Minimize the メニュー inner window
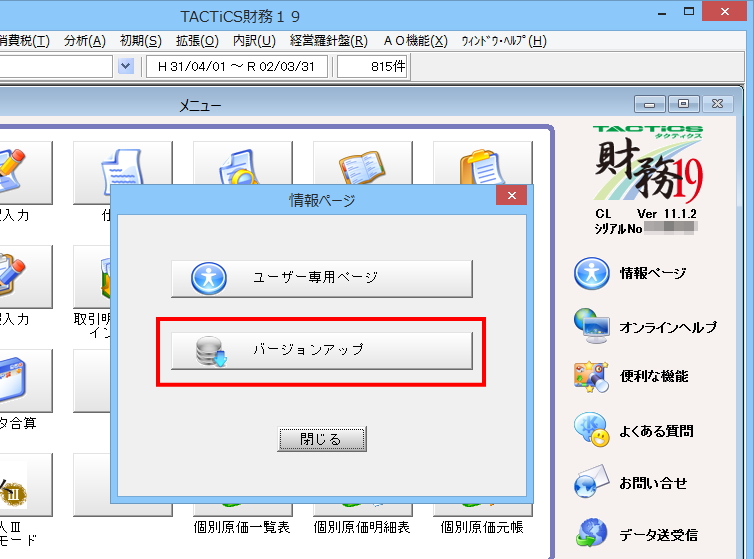The height and width of the screenshot is (559, 754). click(650, 104)
